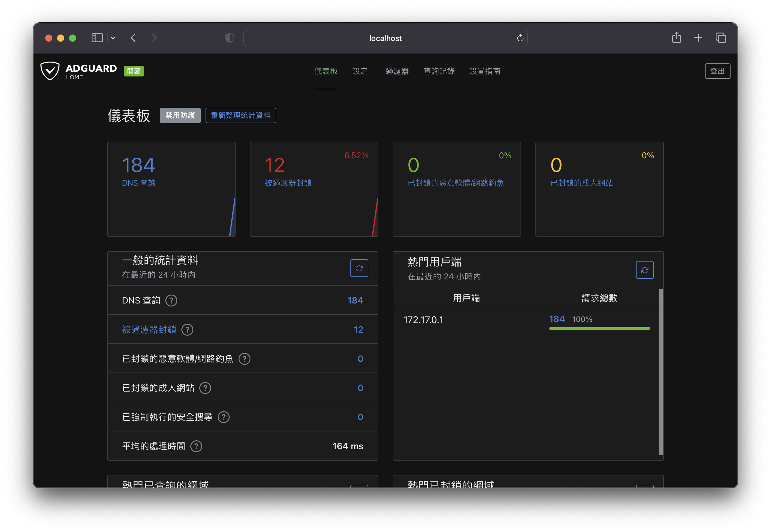Open help icon for 已封鎖的惡意軟體/網路釣魚
This screenshot has height=532, width=771.
tap(245, 359)
